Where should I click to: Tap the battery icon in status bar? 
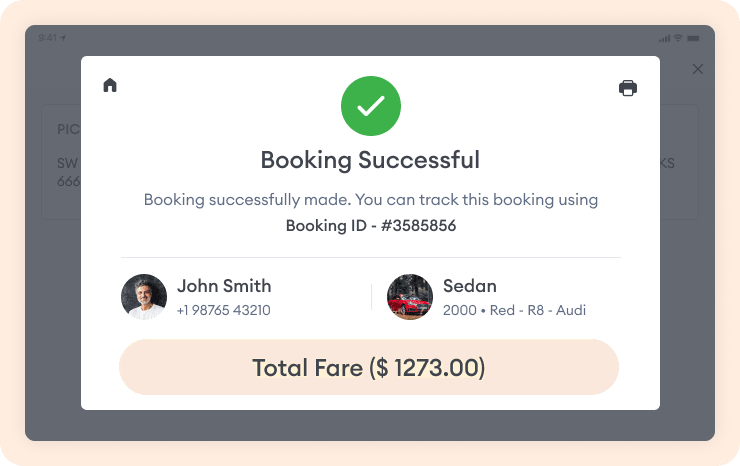693,38
